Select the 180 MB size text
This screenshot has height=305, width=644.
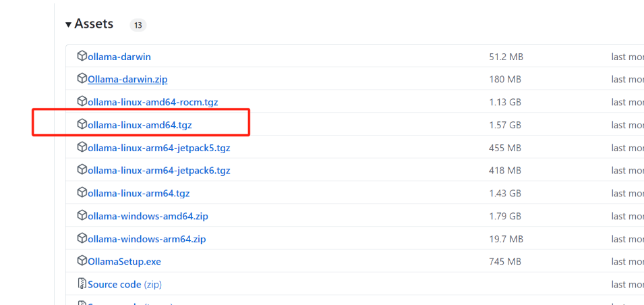(x=505, y=80)
